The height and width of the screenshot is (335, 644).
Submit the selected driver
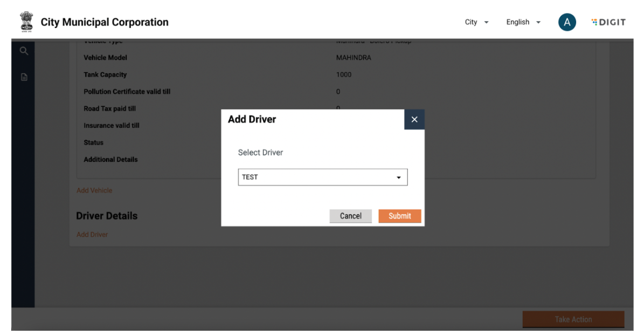(x=399, y=216)
